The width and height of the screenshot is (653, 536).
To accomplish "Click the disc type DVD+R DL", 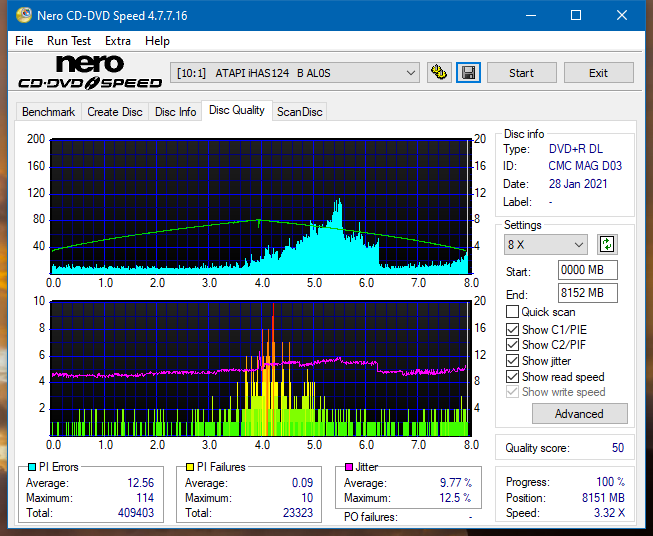I will tap(576, 149).
